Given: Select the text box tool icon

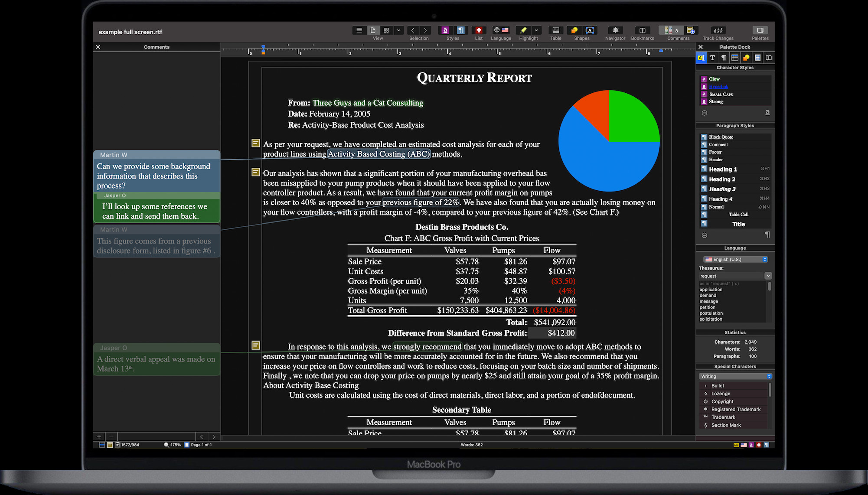Looking at the screenshot, I should (590, 30).
